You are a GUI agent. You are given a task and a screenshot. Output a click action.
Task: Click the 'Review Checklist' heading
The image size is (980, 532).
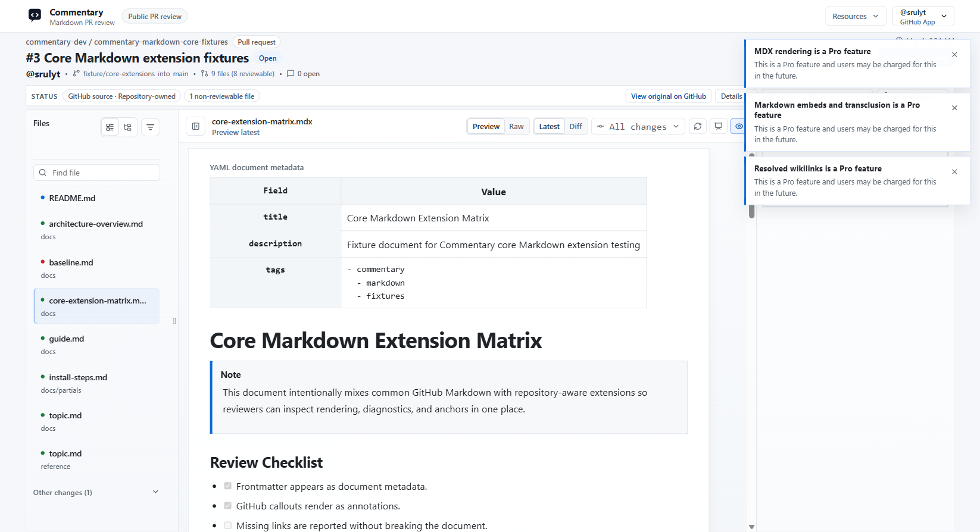[266, 462]
